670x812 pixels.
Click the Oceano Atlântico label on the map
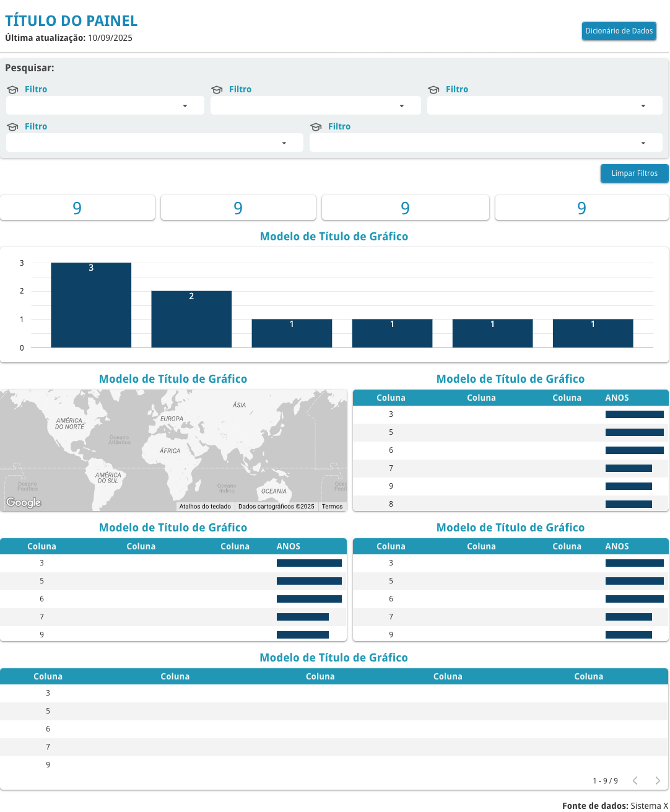pos(120,440)
